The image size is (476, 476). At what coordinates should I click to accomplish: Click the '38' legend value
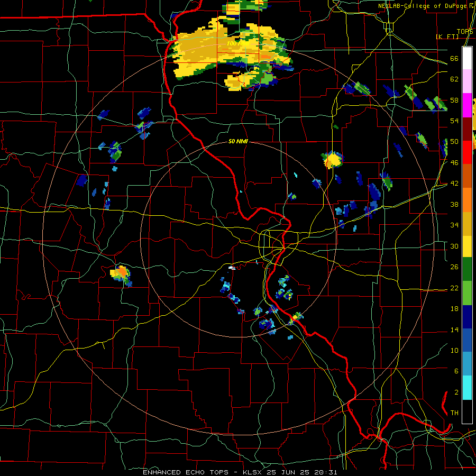(x=454, y=204)
